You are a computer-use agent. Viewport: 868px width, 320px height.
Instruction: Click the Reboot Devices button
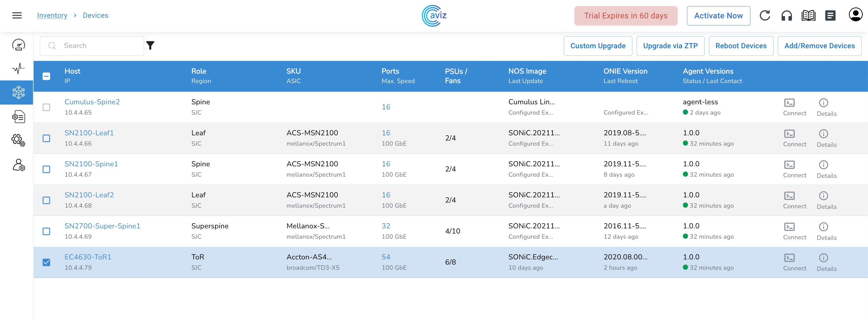pos(741,46)
